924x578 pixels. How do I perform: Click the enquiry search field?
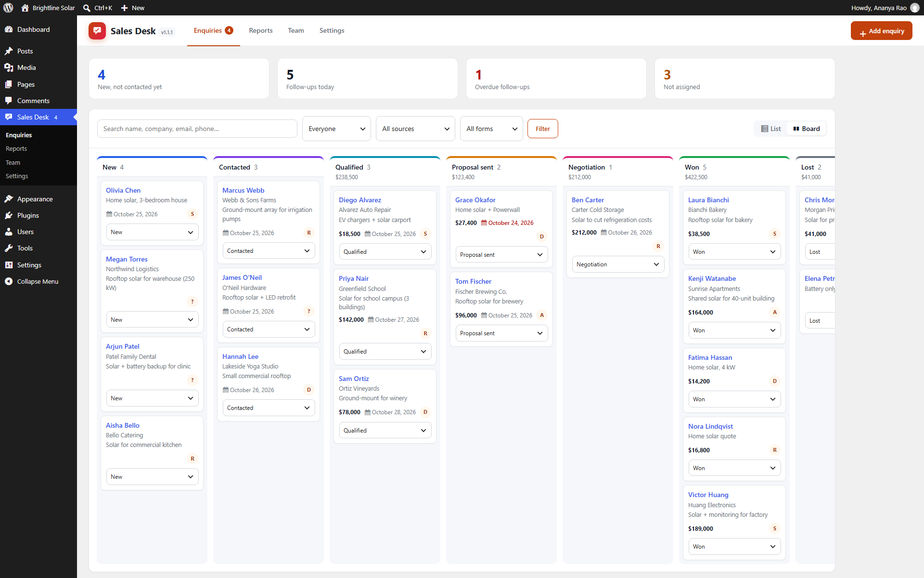197,129
